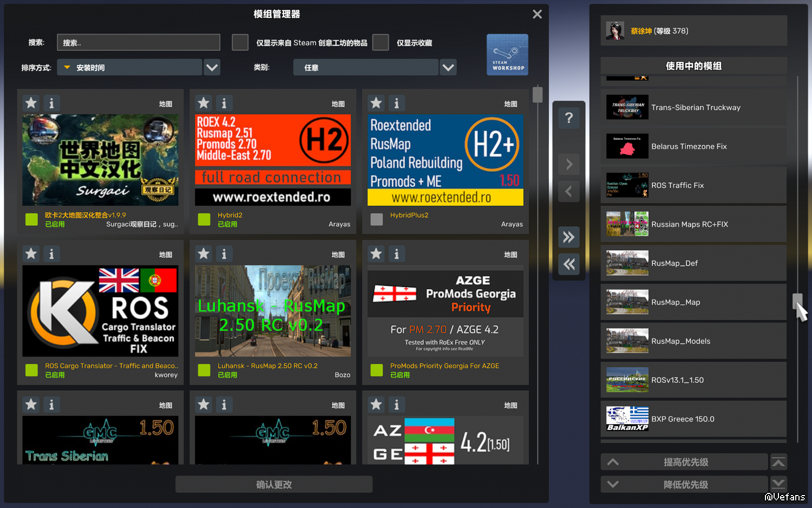Uncheck the Hybrid2 mod enable box
Screen dimensions: 812x508
[x=204, y=219]
